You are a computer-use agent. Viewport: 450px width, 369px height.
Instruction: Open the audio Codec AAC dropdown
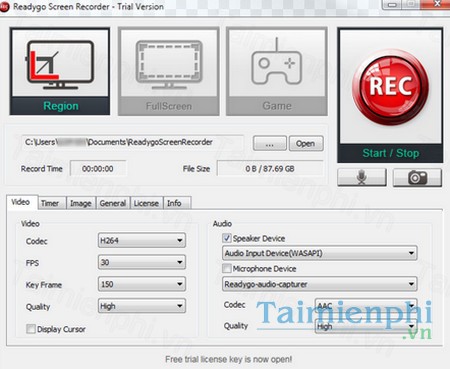click(x=366, y=305)
